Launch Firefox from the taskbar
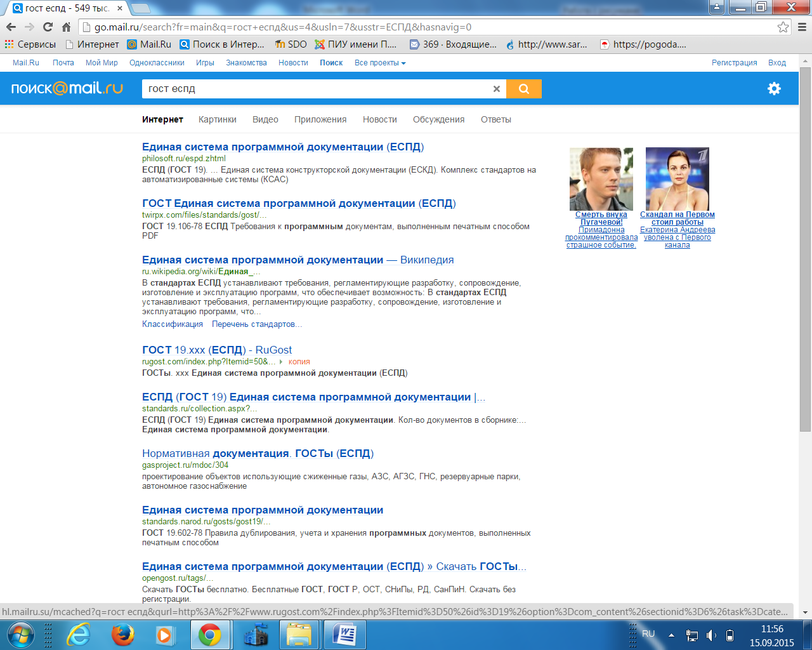The width and height of the screenshot is (812, 650). (x=122, y=634)
